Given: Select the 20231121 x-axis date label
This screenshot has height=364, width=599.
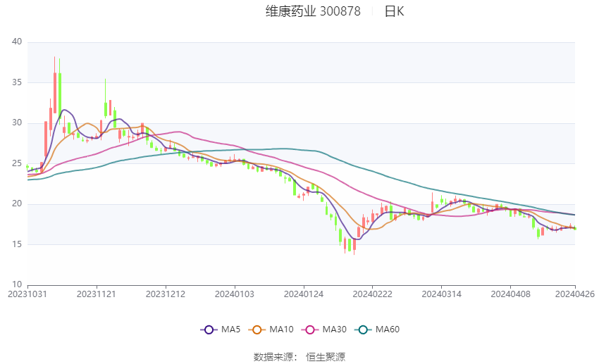Looking at the screenshot, I should click(x=97, y=294).
